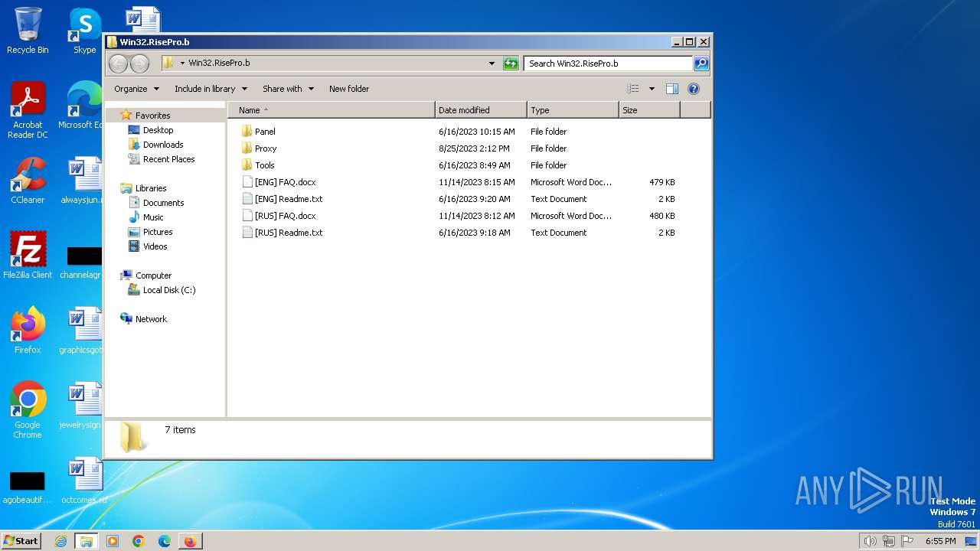Image resolution: width=980 pixels, height=551 pixels.
Task: Select the Tools folder icon
Action: [247, 165]
